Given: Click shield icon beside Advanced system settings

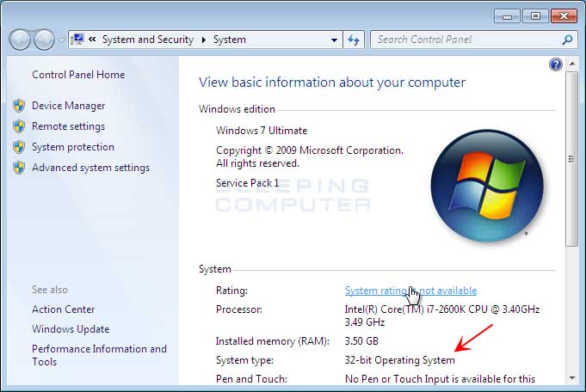Looking at the screenshot, I should [x=19, y=168].
